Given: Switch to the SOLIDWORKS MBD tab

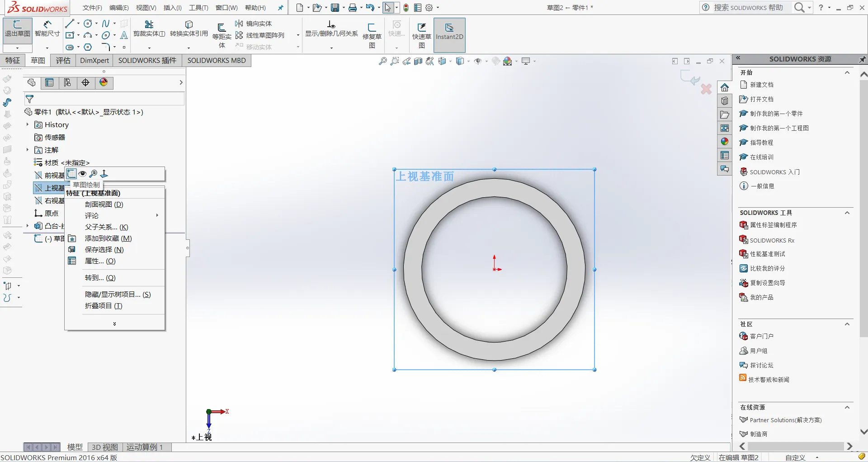Looking at the screenshot, I should coord(217,61).
